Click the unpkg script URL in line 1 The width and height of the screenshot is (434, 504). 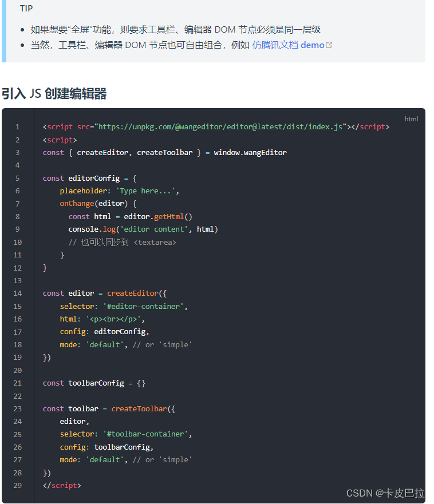pos(220,127)
